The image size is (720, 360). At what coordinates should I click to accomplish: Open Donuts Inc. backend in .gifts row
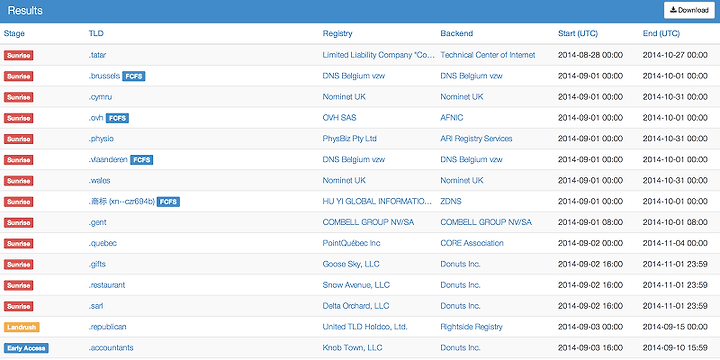(460, 264)
